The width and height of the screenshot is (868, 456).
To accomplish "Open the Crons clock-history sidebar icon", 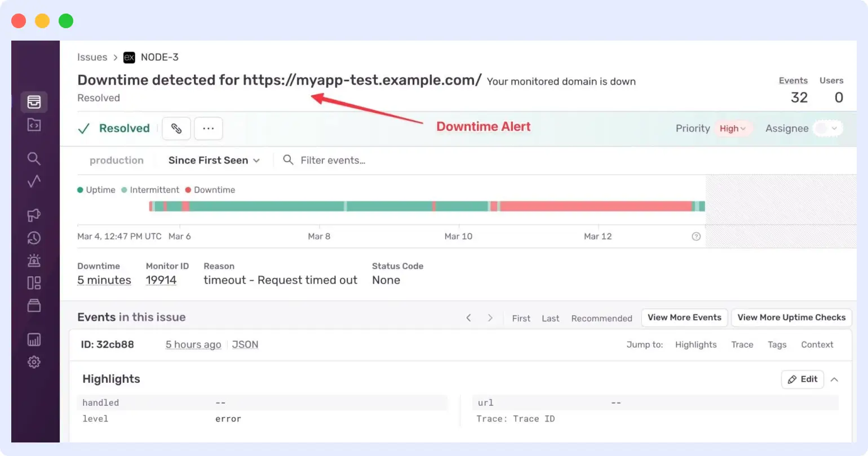I will (34, 238).
